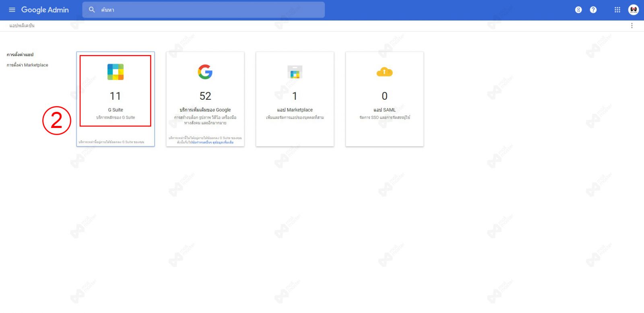Screen dimensions: 644x313
Task: Click เพิ่มและจัดการแอปของบุคคลที่สาม description
Action: (295, 117)
